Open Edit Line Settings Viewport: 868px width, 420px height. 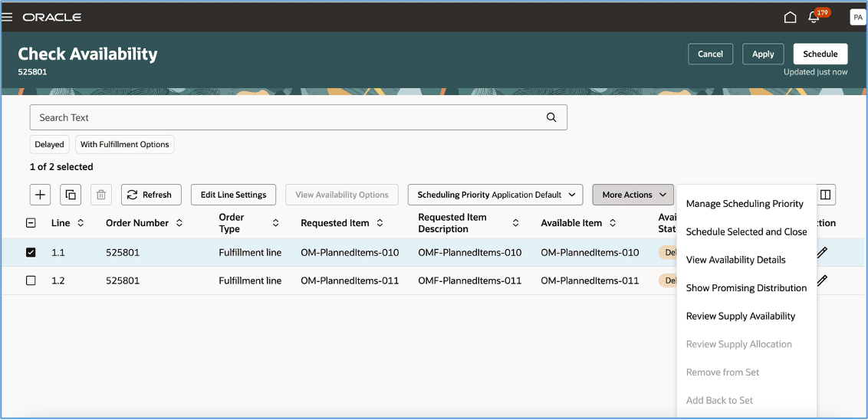234,195
